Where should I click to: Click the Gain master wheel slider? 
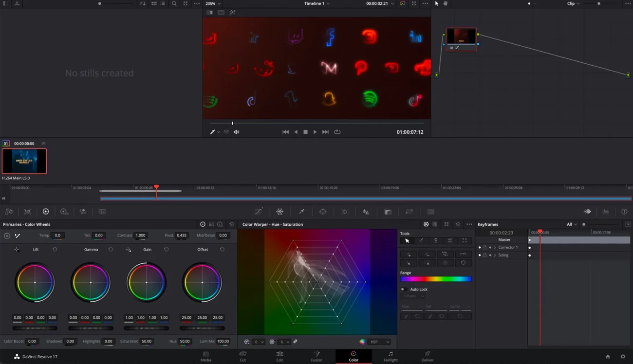(146, 328)
